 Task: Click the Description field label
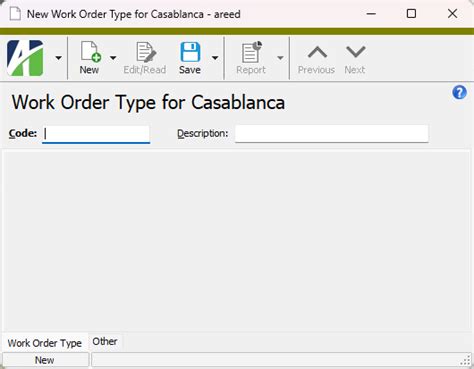point(202,133)
